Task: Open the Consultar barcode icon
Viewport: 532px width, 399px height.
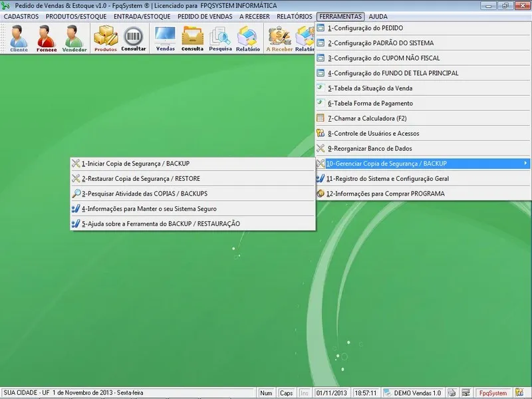Action: coord(134,38)
